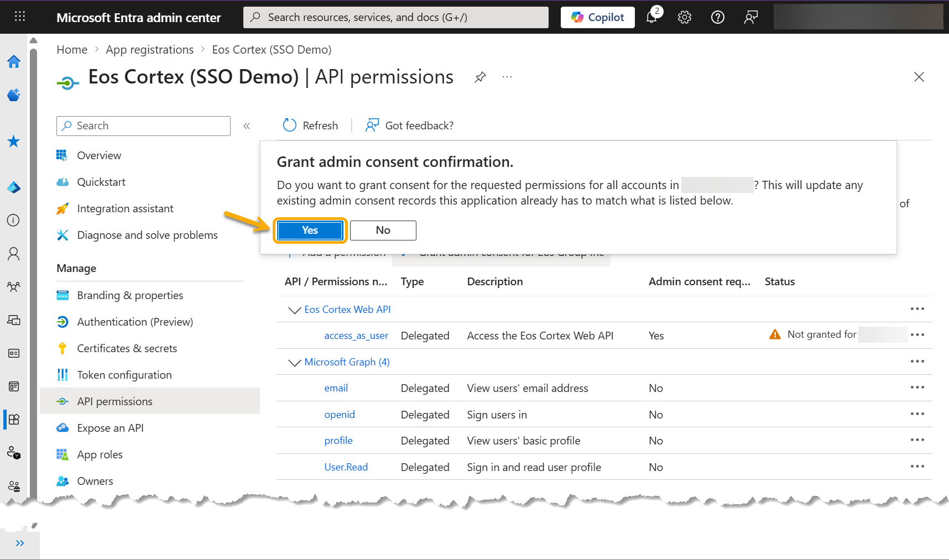Image resolution: width=949 pixels, height=560 pixels.
Task: Focus the top search resources box
Action: [396, 17]
